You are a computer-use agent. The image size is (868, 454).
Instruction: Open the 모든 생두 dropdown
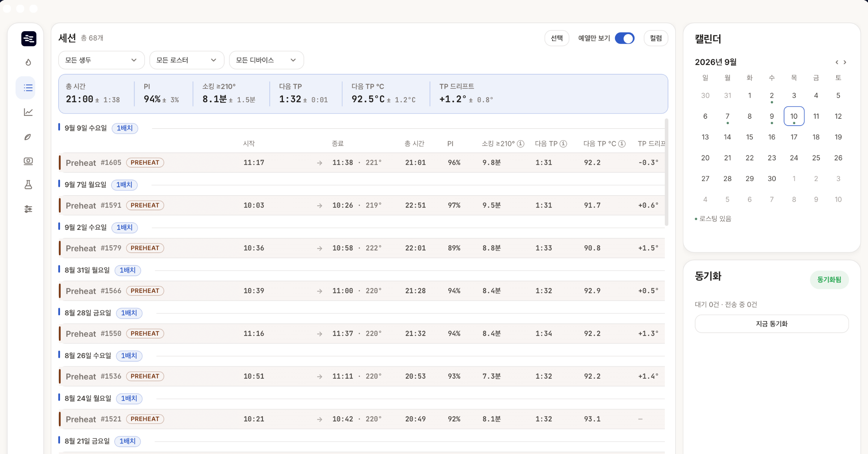(101, 60)
